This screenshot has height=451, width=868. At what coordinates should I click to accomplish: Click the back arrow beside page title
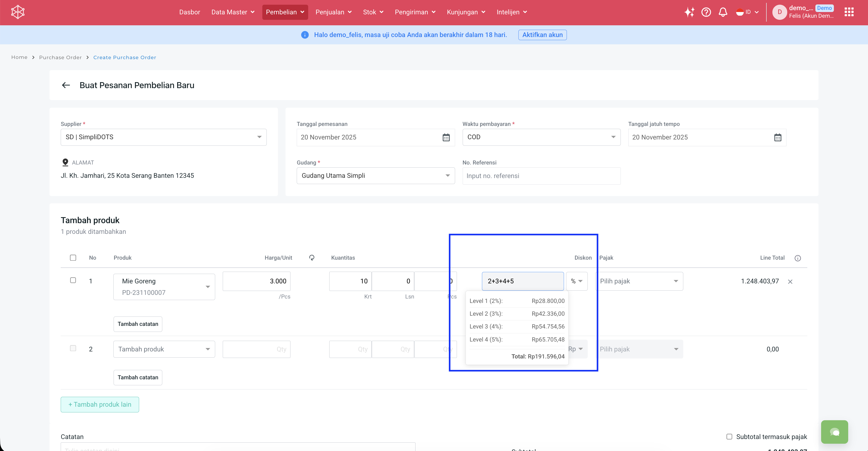(66, 85)
